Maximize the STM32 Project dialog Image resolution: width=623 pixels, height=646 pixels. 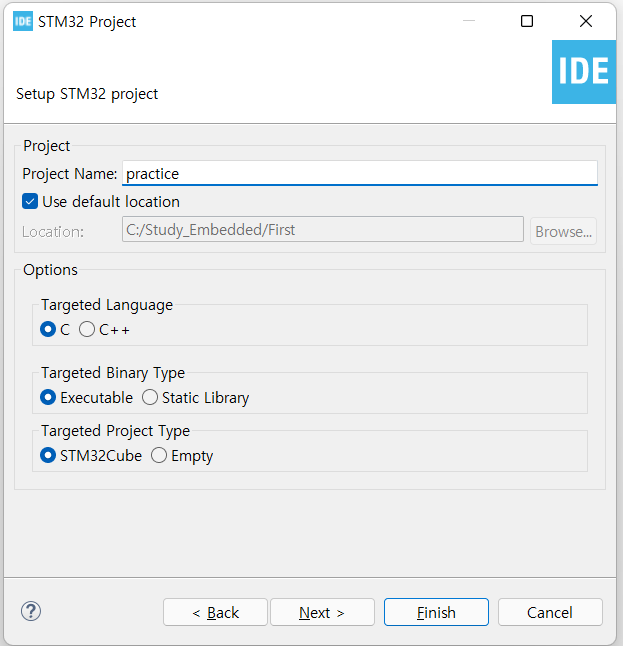pos(527,21)
